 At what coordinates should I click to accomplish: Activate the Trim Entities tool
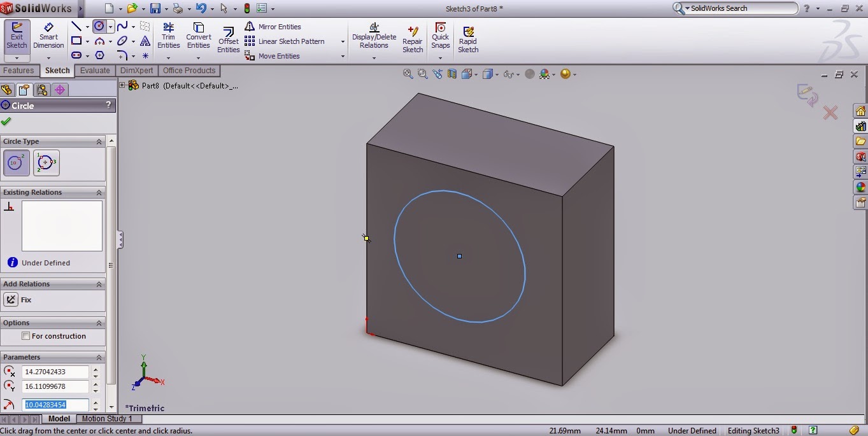(x=168, y=36)
